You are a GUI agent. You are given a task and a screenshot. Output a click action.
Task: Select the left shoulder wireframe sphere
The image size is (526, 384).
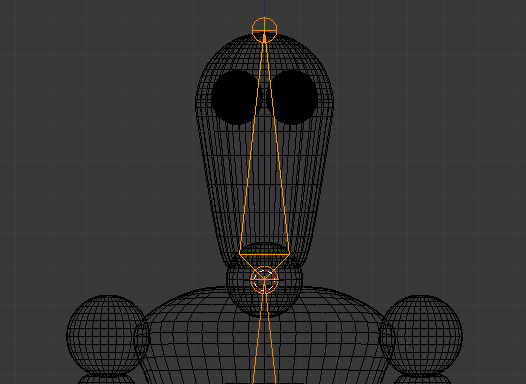(x=108, y=335)
